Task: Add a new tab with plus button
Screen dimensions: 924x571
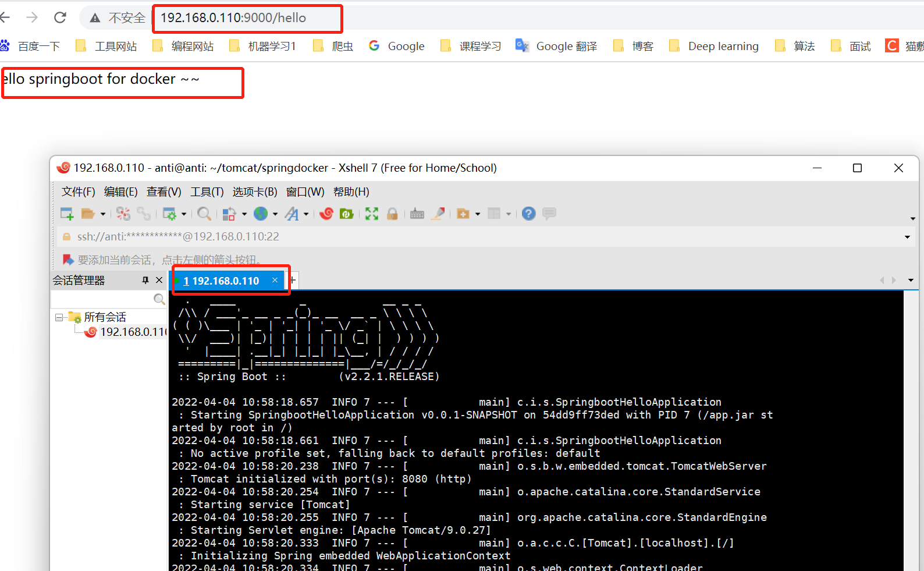Action: coord(293,281)
